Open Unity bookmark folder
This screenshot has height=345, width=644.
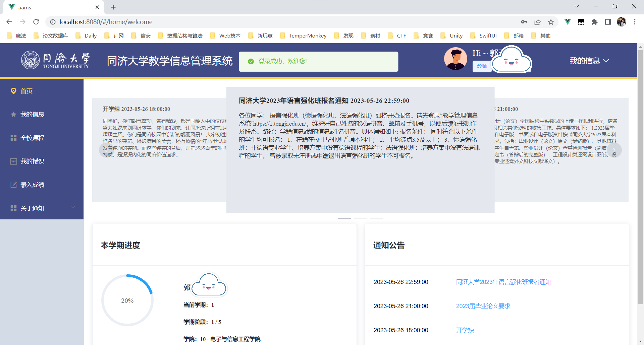(x=452, y=36)
